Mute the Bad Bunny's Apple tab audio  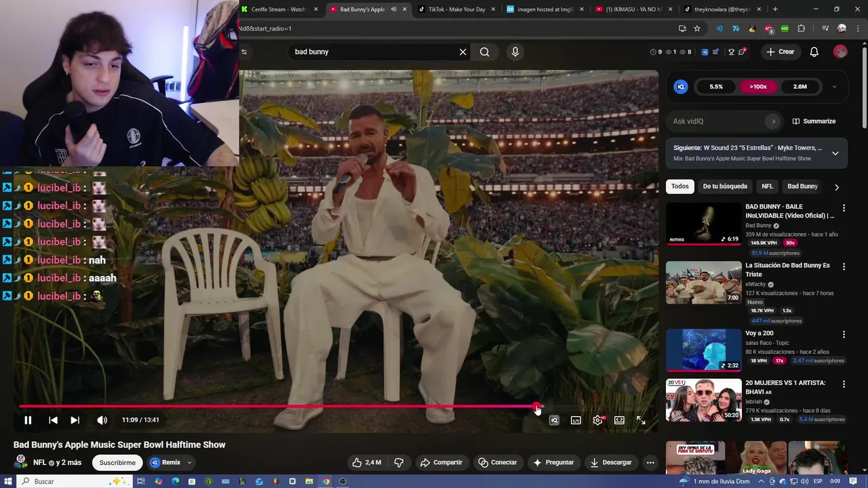[394, 9]
